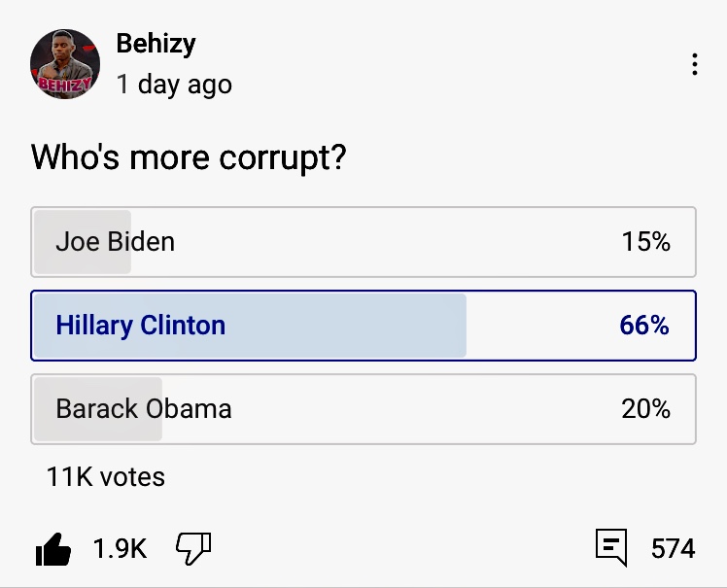
Task: Click the 11K votes label
Action: (x=106, y=477)
